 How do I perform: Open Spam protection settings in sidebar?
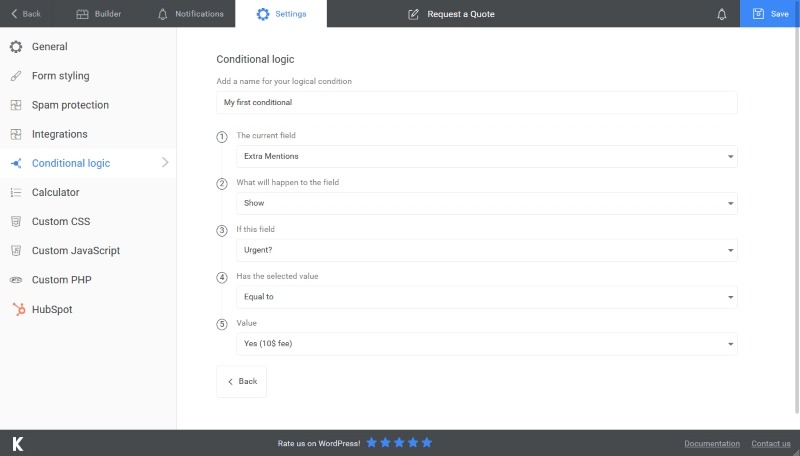click(x=70, y=105)
